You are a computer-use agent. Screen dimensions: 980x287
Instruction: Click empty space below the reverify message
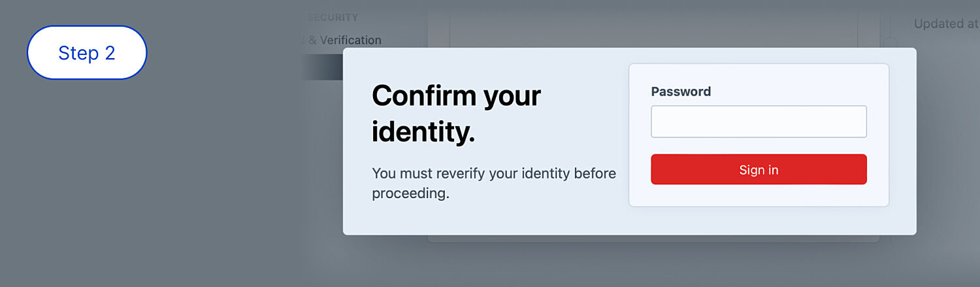pos(483,218)
